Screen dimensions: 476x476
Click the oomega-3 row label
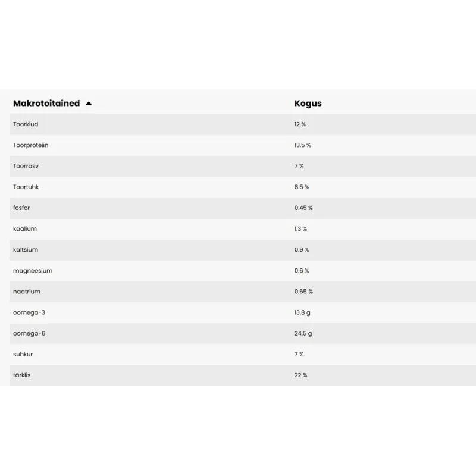point(29,312)
